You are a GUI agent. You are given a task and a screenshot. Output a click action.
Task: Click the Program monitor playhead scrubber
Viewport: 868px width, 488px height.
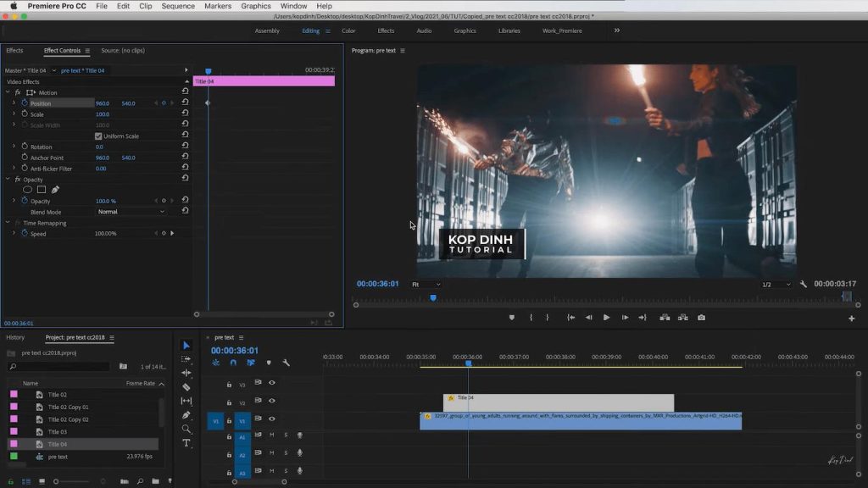pos(433,297)
